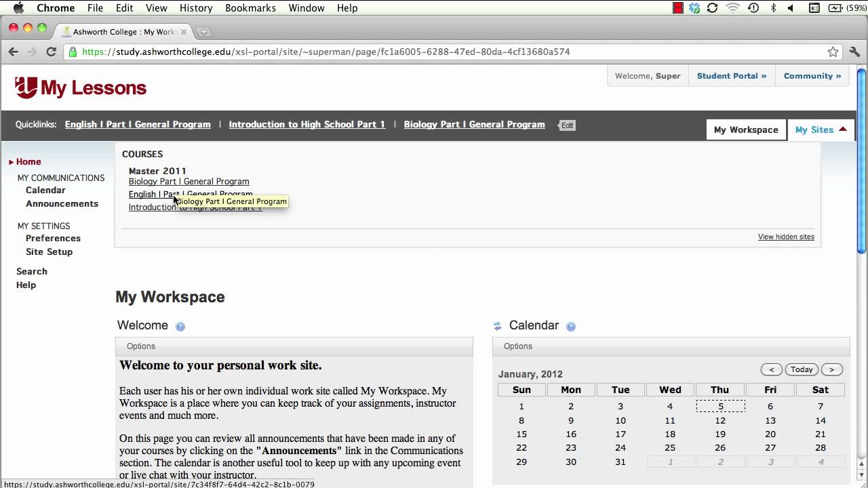Click the Wi-Fi icon in menu bar
The height and width of the screenshot is (488, 868).
click(x=732, y=8)
